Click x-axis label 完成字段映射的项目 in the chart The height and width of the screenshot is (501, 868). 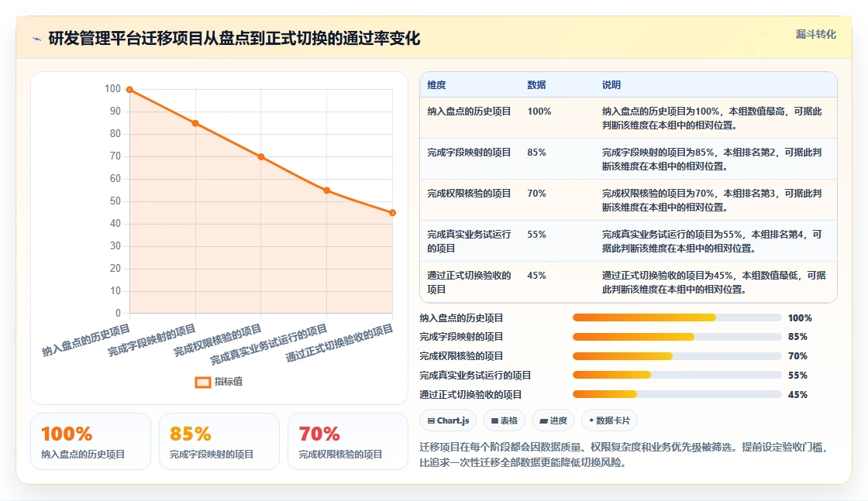click(152, 340)
